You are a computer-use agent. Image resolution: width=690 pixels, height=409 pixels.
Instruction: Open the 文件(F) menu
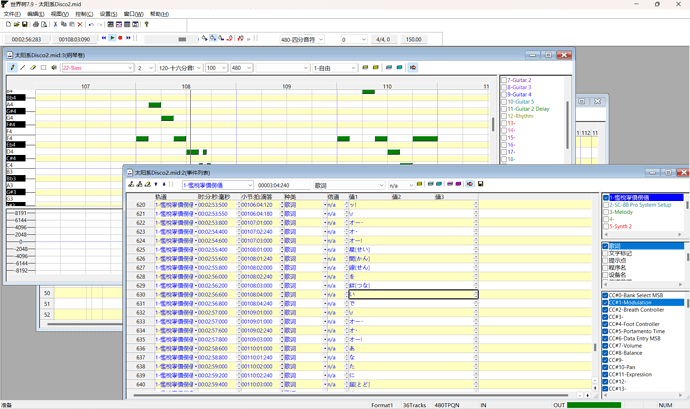click(x=12, y=14)
